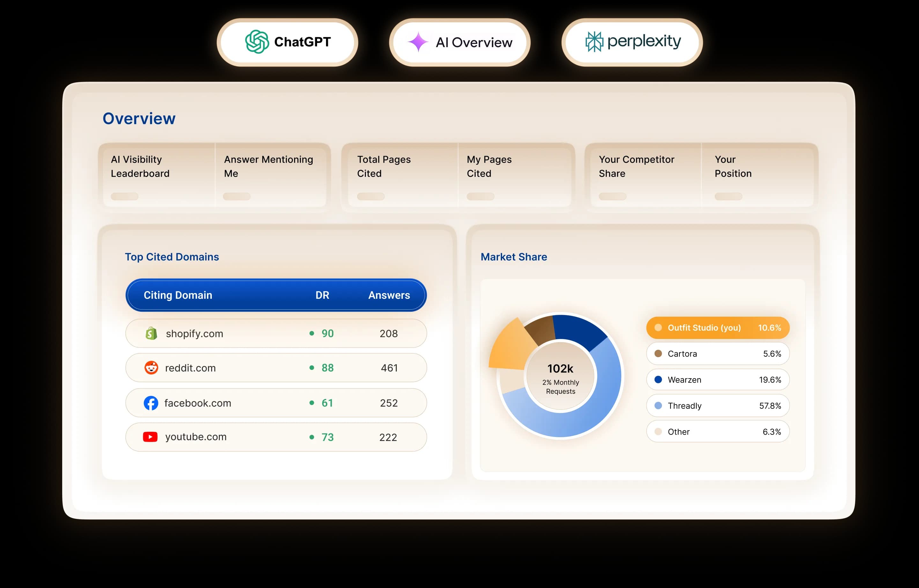This screenshot has width=919, height=588.
Task: Select the shopify.com domain text
Action: [194, 334]
